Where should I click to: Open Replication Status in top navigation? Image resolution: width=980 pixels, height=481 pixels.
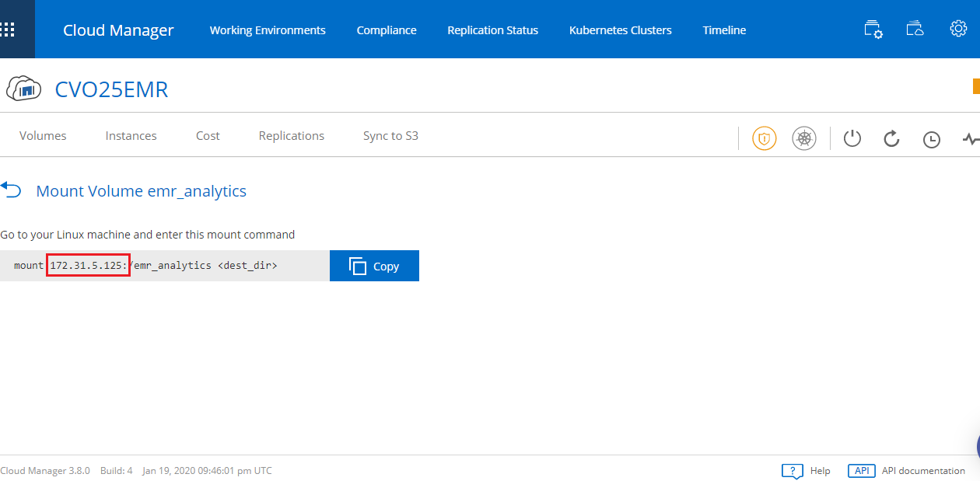pyautogui.click(x=492, y=30)
